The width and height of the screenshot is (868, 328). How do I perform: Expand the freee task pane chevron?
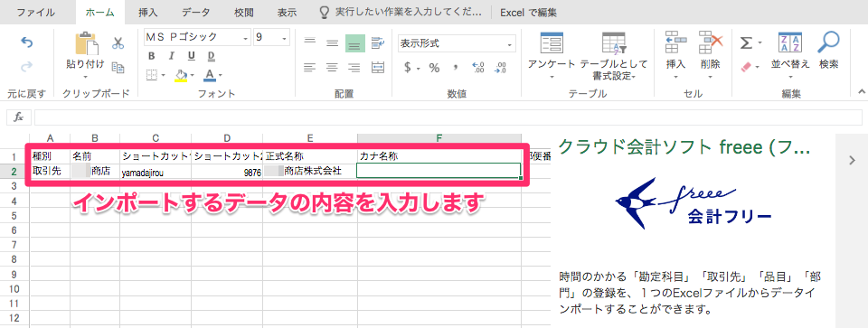[853, 160]
